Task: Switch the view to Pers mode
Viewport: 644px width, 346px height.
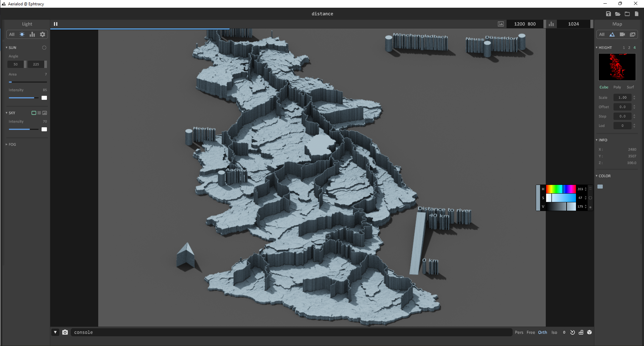Action: click(519, 332)
